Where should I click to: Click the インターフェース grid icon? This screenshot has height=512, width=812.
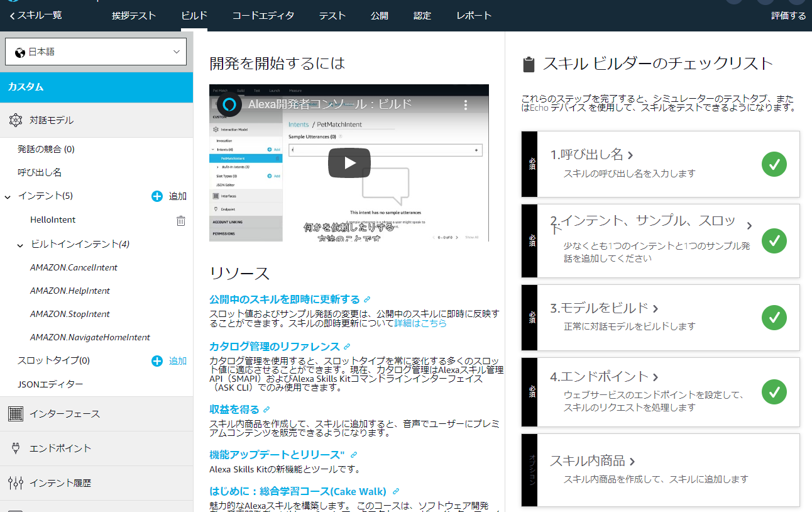click(x=16, y=414)
